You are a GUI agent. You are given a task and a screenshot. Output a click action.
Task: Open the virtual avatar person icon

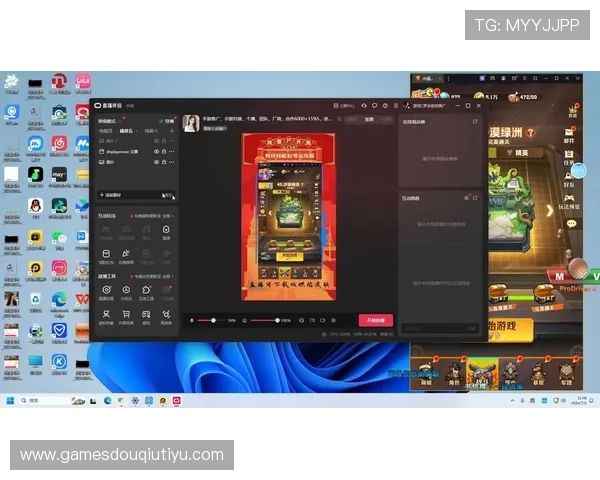[x=106, y=314]
